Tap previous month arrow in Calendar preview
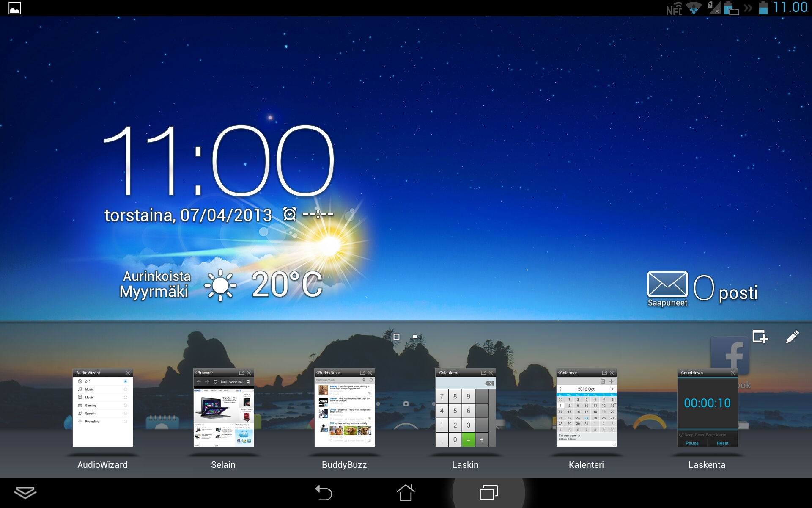The height and width of the screenshot is (508, 812). pyautogui.click(x=560, y=389)
